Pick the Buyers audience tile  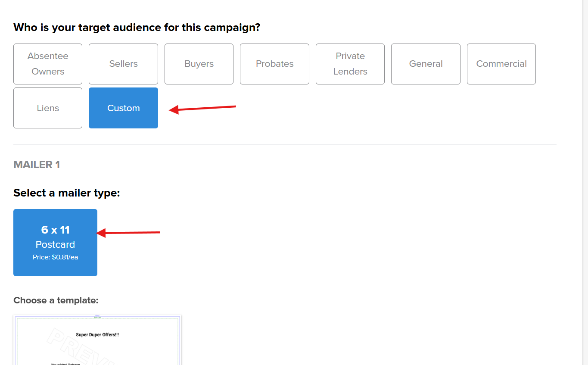point(199,64)
